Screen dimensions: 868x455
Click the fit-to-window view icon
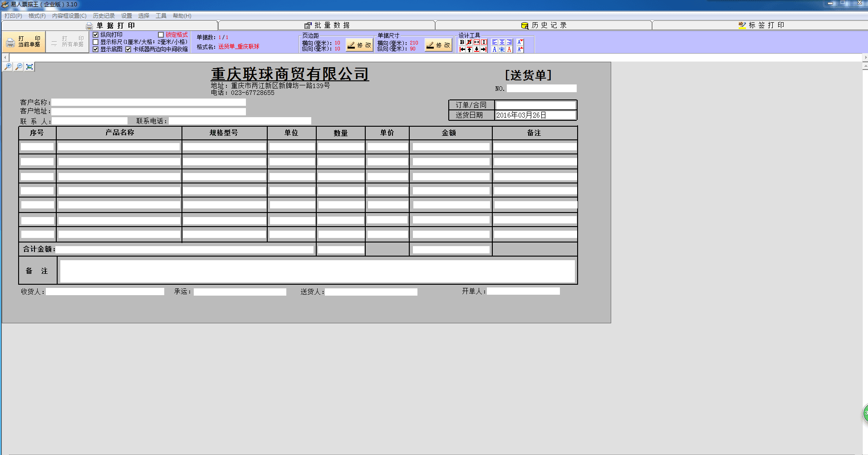pyautogui.click(x=29, y=67)
